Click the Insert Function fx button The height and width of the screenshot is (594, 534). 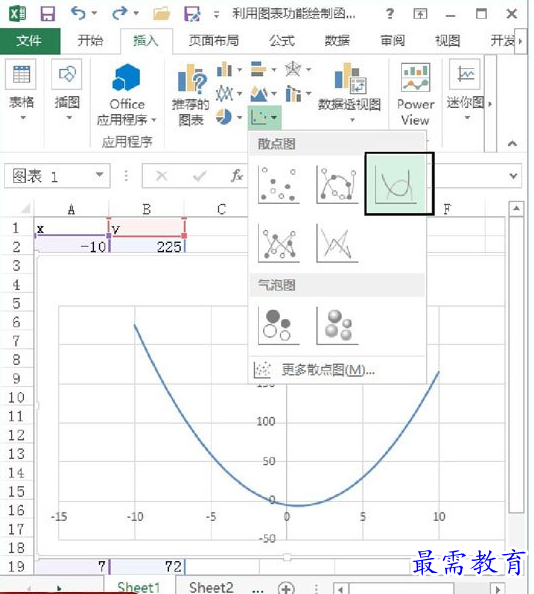pos(237,175)
